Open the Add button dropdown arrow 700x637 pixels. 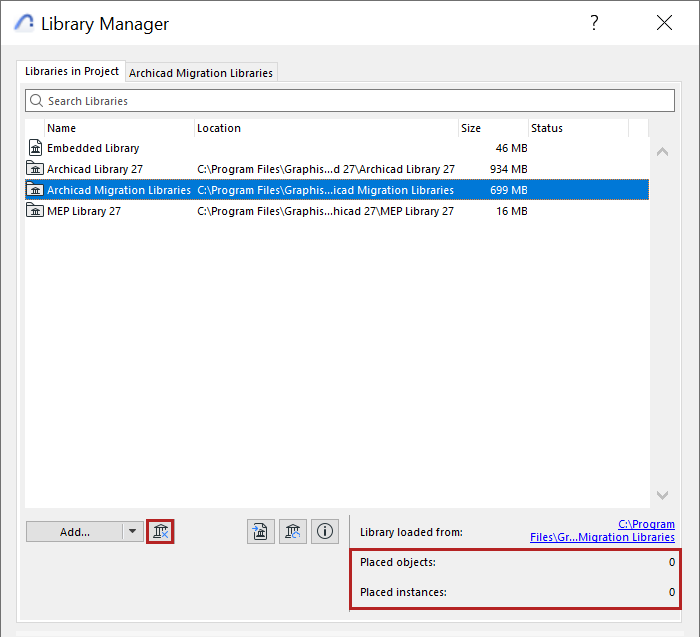coord(133,531)
